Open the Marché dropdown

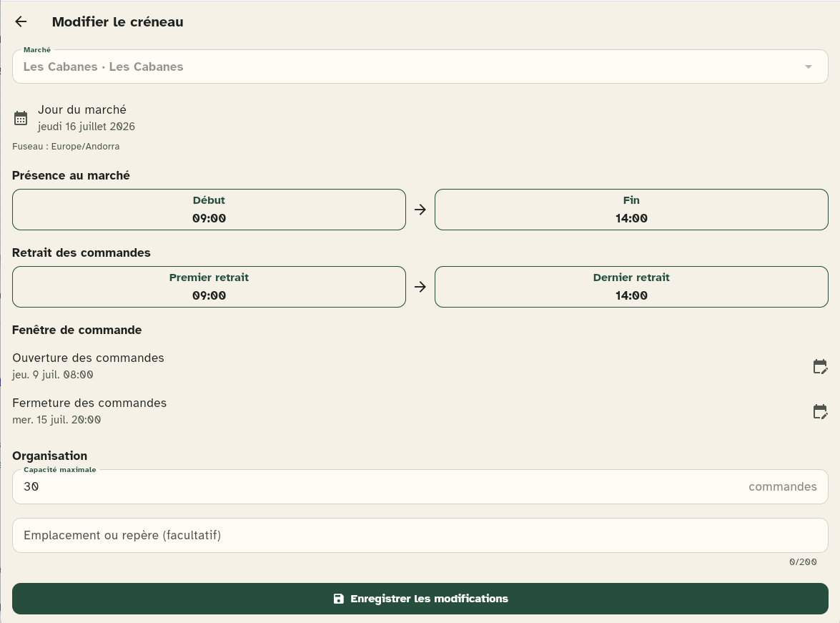[x=420, y=67]
